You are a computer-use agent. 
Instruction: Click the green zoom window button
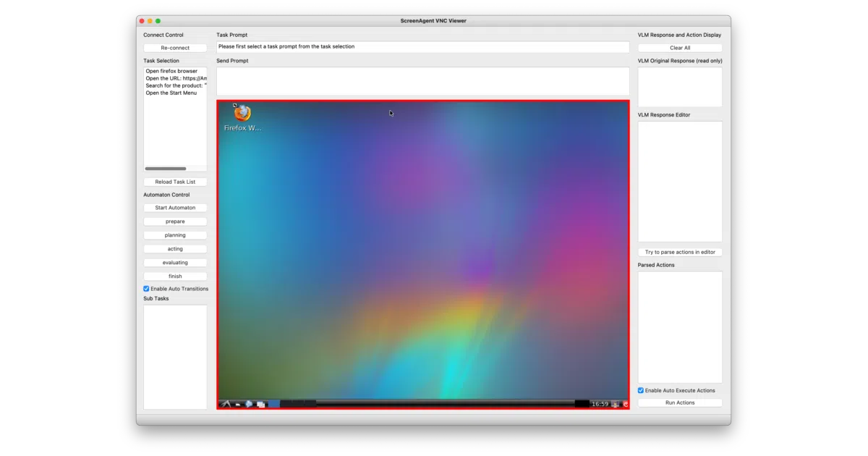click(158, 21)
